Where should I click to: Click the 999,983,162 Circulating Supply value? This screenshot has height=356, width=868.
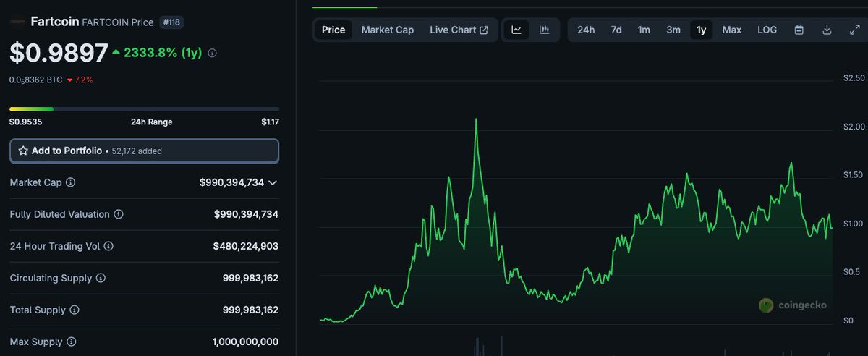point(250,278)
